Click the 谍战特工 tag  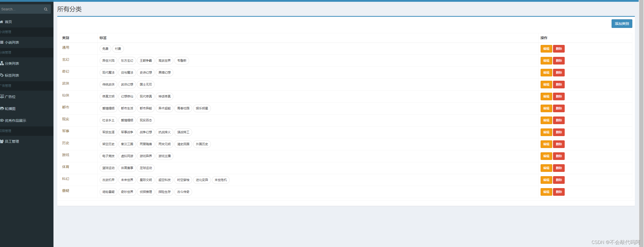coord(183,132)
